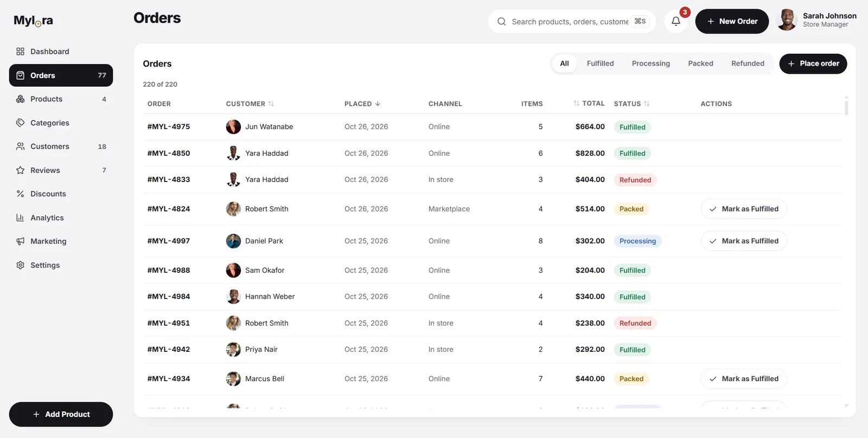Click customer name Hannah Weber

coord(270,297)
